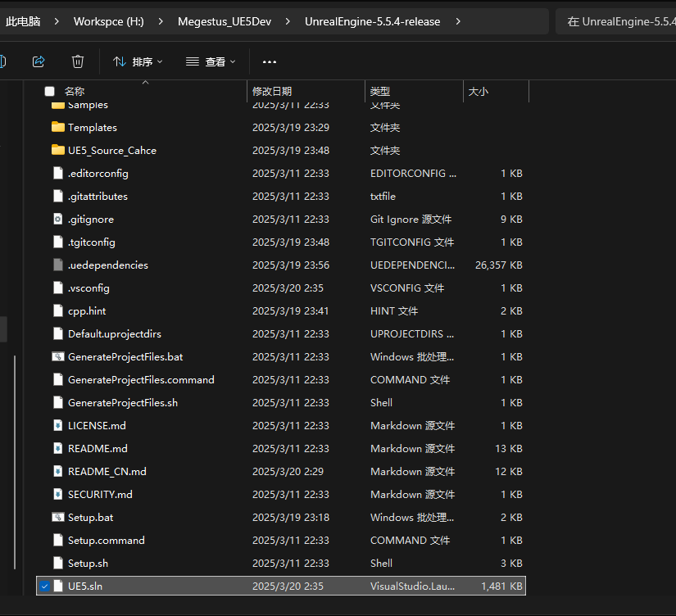Click the date 2025/3/19 23:56
Viewport: 676px width, 616px height.
coord(291,265)
